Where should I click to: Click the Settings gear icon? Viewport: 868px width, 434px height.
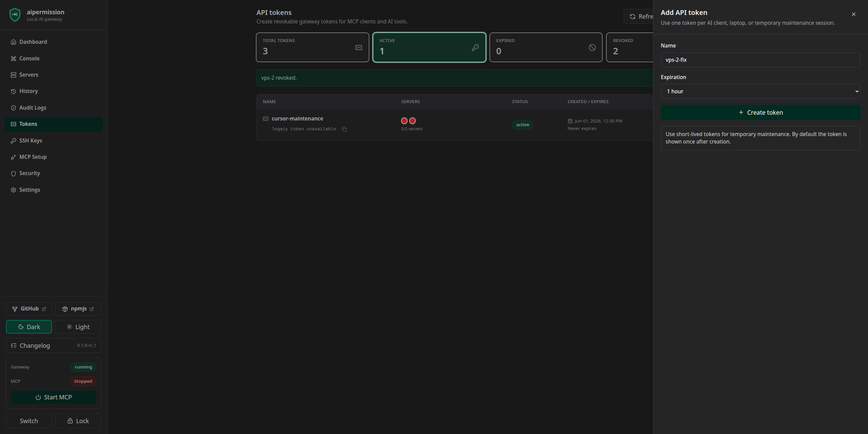tap(14, 190)
